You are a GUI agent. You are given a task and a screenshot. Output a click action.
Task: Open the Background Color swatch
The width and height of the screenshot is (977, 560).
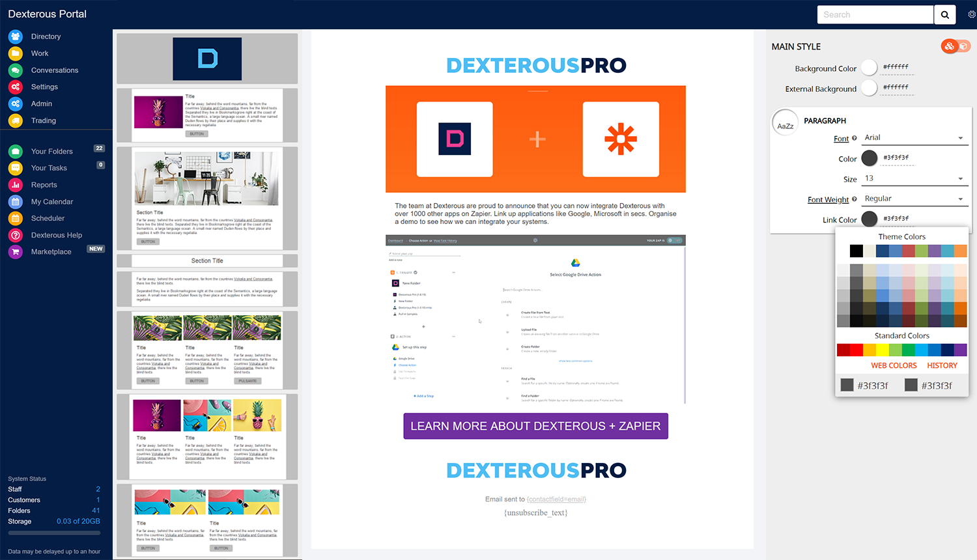(x=869, y=68)
